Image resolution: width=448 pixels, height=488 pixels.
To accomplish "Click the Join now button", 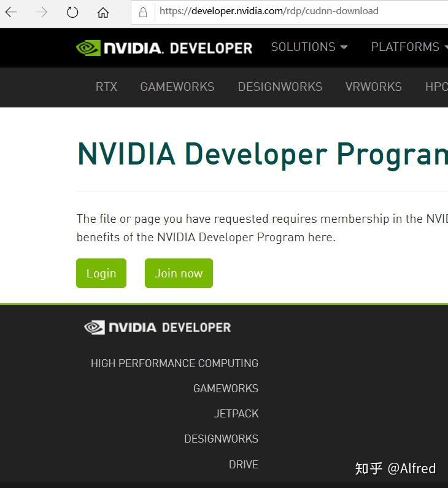I will tap(179, 273).
